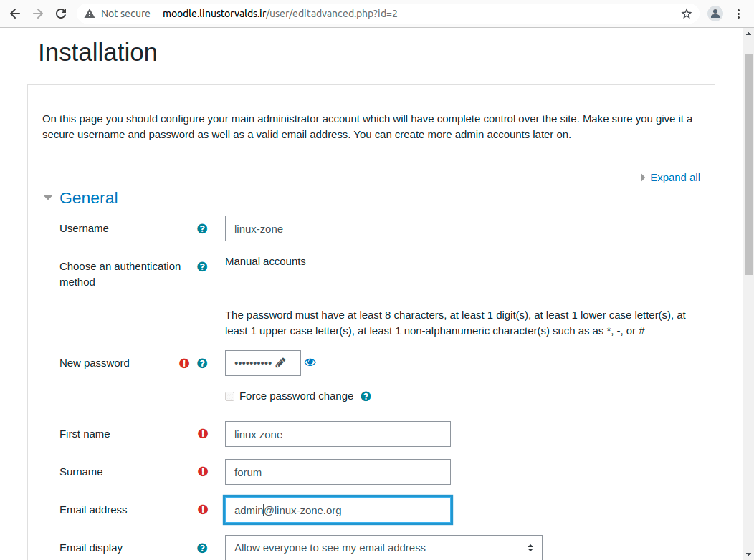Click the Surname field

coord(338,472)
